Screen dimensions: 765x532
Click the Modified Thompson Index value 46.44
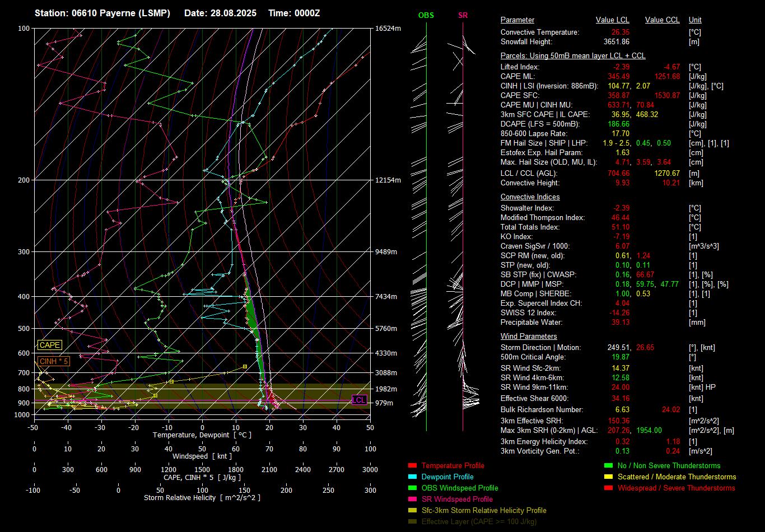click(621, 218)
